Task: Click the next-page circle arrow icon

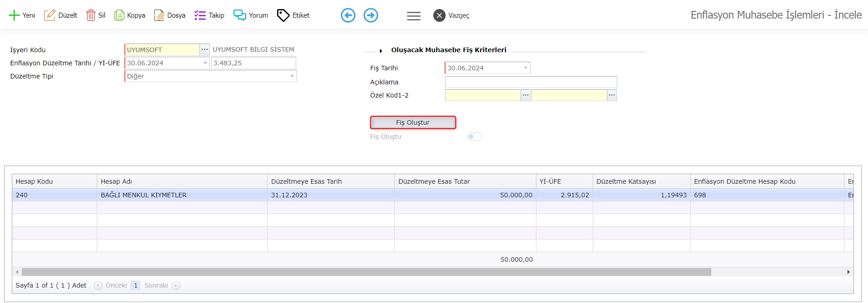Action: pos(176,285)
